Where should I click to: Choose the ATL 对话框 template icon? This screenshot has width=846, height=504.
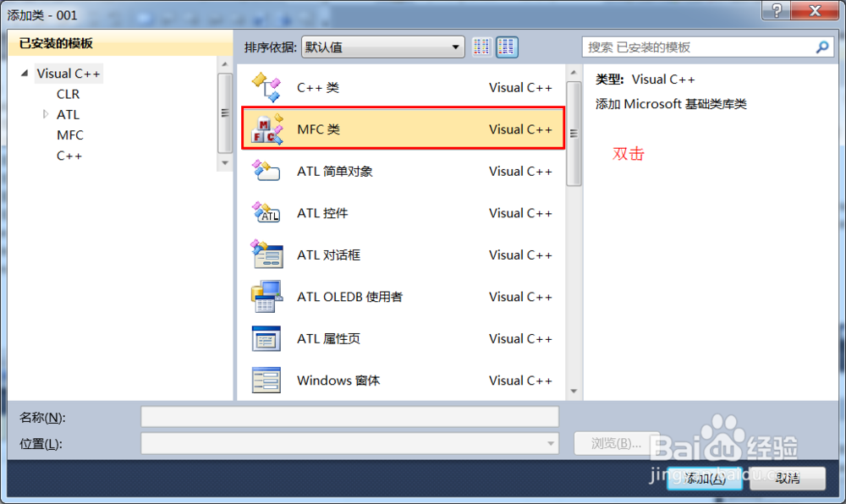[x=266, y=255]
